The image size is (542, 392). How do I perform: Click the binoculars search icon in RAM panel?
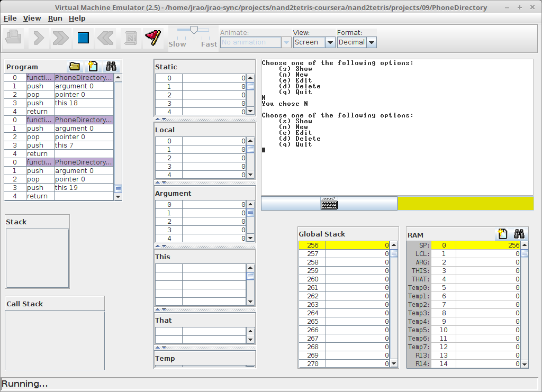point(519,234)
